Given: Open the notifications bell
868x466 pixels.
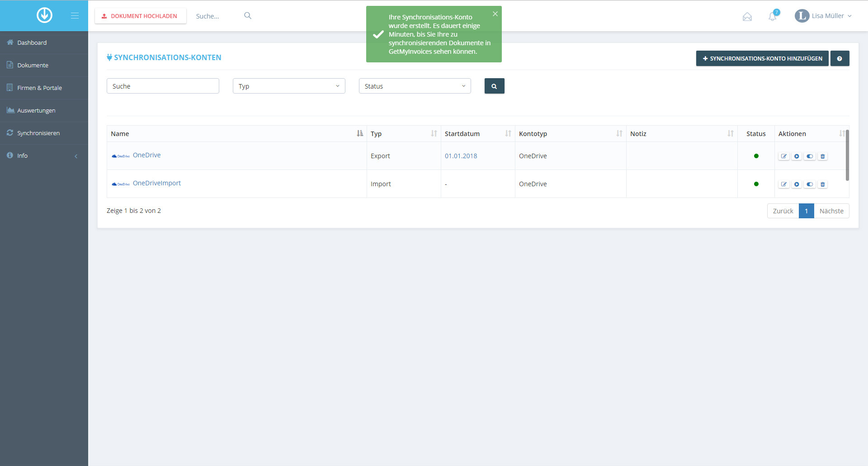Looking at the screenshot, I should pos(773,16).
